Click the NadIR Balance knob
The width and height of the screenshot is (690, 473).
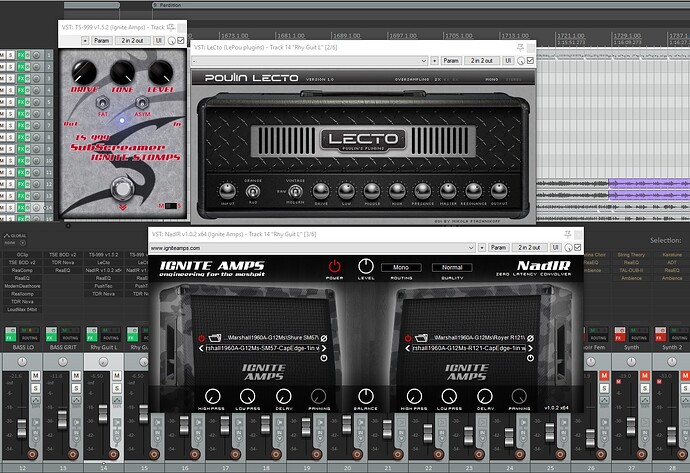pyautogui.click(x=366, y=396)
